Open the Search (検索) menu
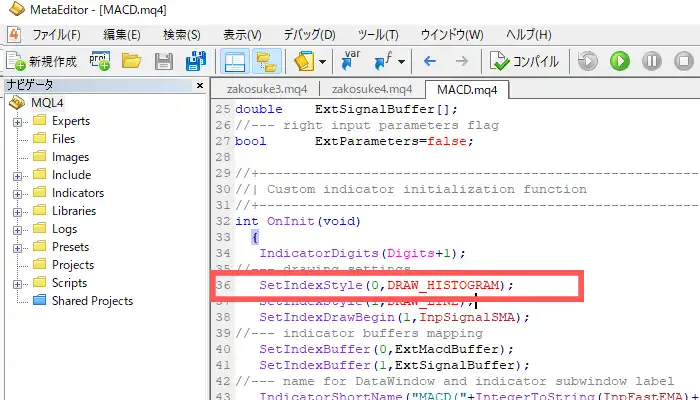The height and width of the screenshot is (400, 700). (182, 34)
